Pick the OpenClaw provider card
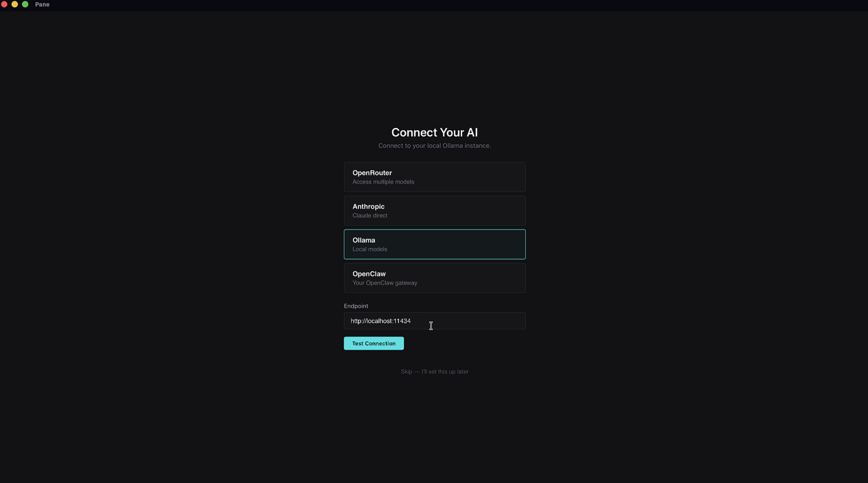 point(434,278)
